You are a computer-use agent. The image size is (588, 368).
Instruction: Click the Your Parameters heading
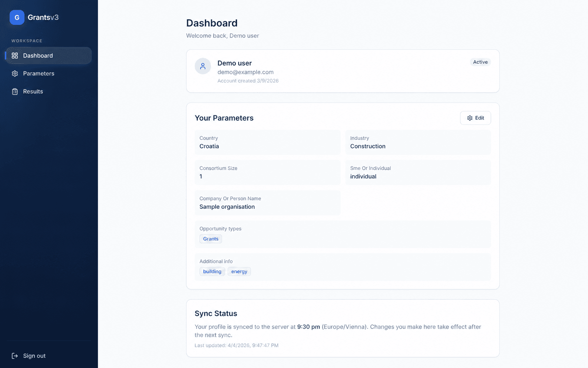coord(224,118)
